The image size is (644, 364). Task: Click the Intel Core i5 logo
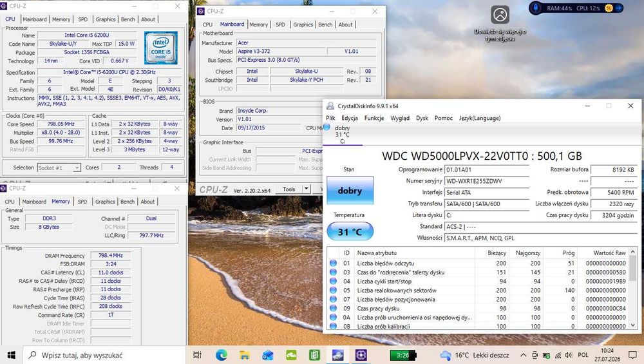pos(160,48)
